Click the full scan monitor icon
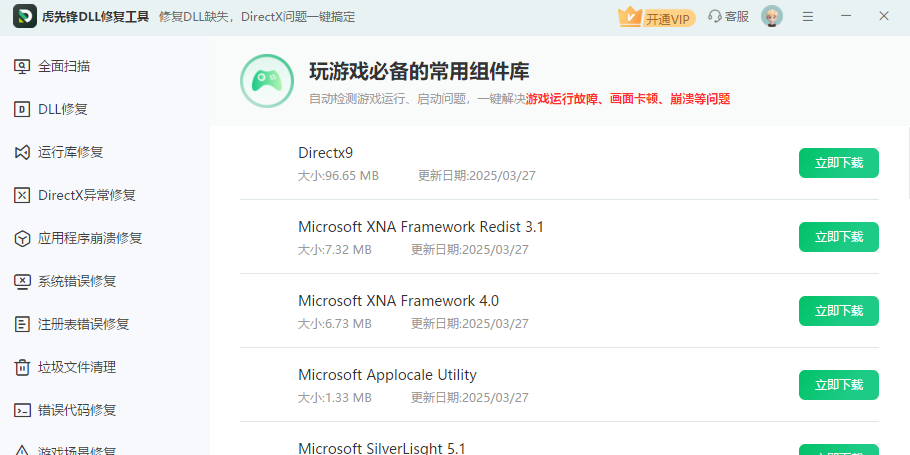Image resolution: width=910 pixels, height=455 pixels. tap(21, 67)
